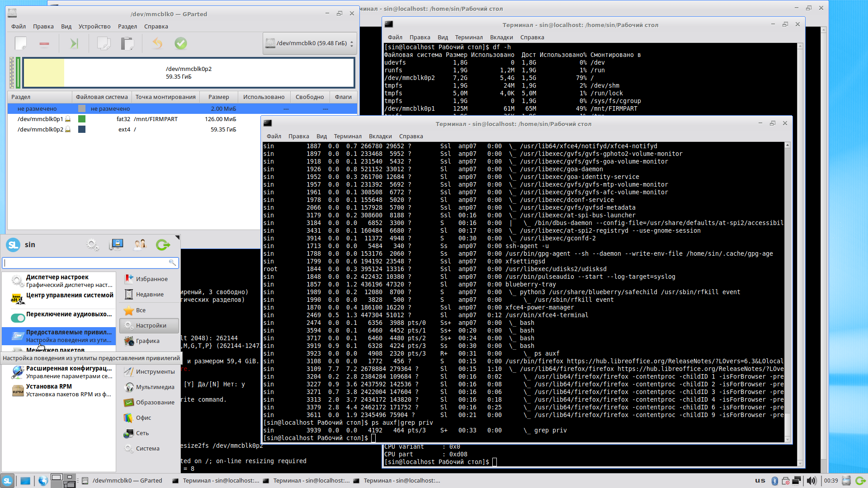Click Размер column header to sort
The width and height of the screenshot is (868, 488).
tap(218, 97)
